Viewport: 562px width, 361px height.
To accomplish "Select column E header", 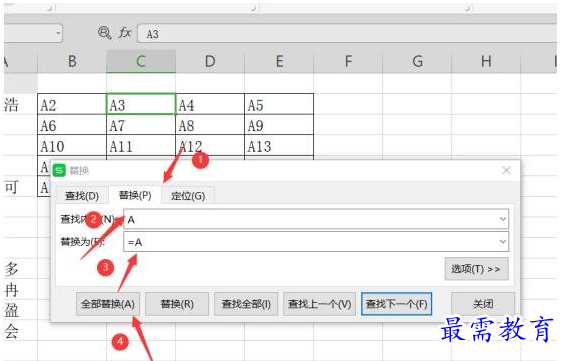I will pos(279,61).
